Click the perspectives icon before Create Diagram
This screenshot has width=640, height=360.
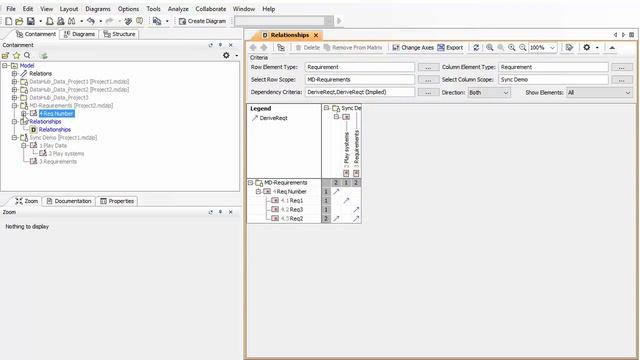(157, 21)
